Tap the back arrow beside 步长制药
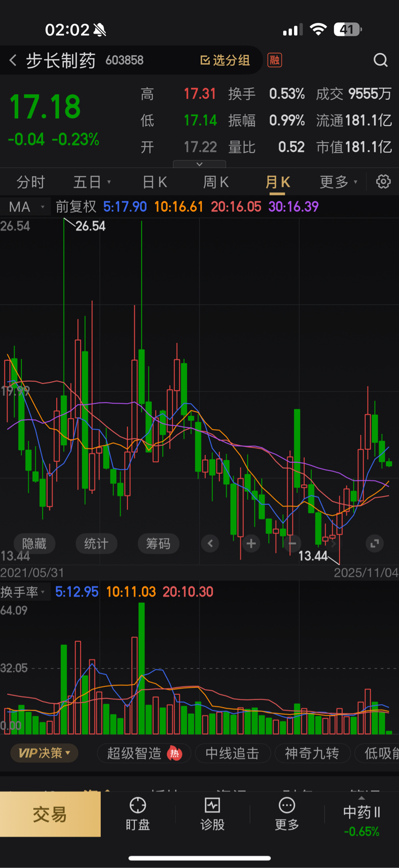Viewport: 399px width, 868px height. [13, 60]
